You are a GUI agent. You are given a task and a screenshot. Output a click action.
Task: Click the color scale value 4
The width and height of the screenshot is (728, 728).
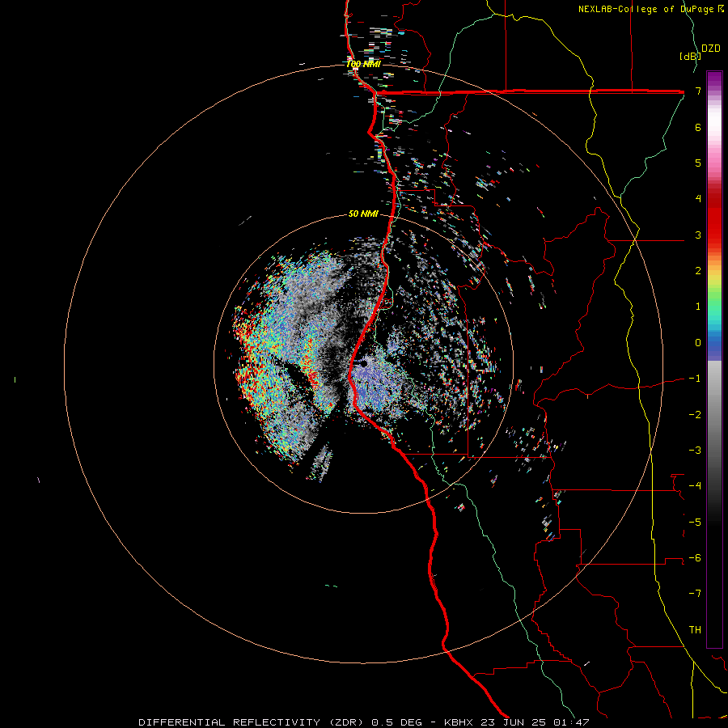click(x=698, y=199)
